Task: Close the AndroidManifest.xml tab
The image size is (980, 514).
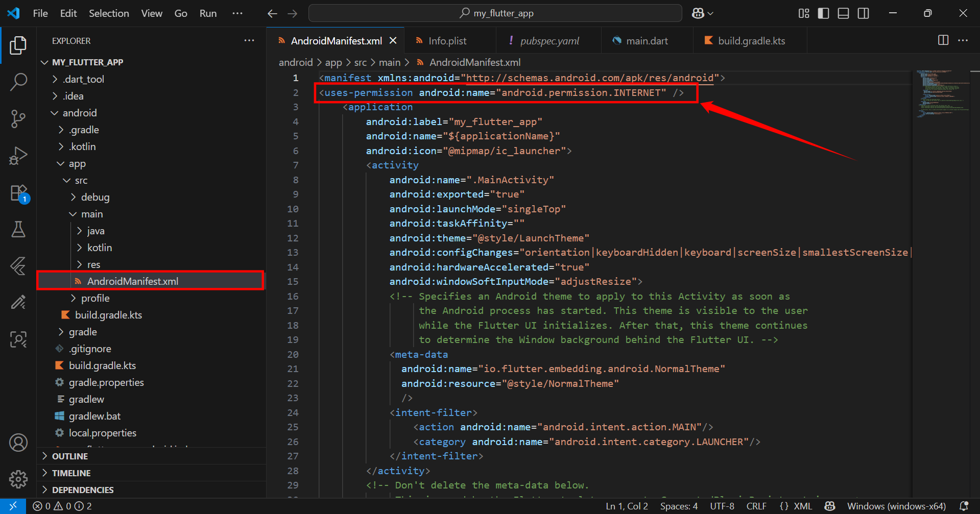Action: (x=393, y=40)
